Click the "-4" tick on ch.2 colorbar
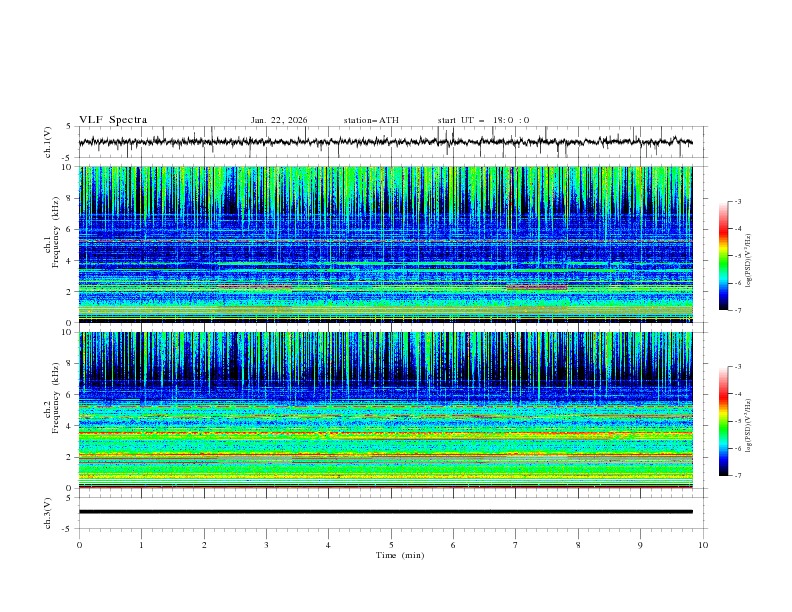792x612 pixels. point(737,394)
